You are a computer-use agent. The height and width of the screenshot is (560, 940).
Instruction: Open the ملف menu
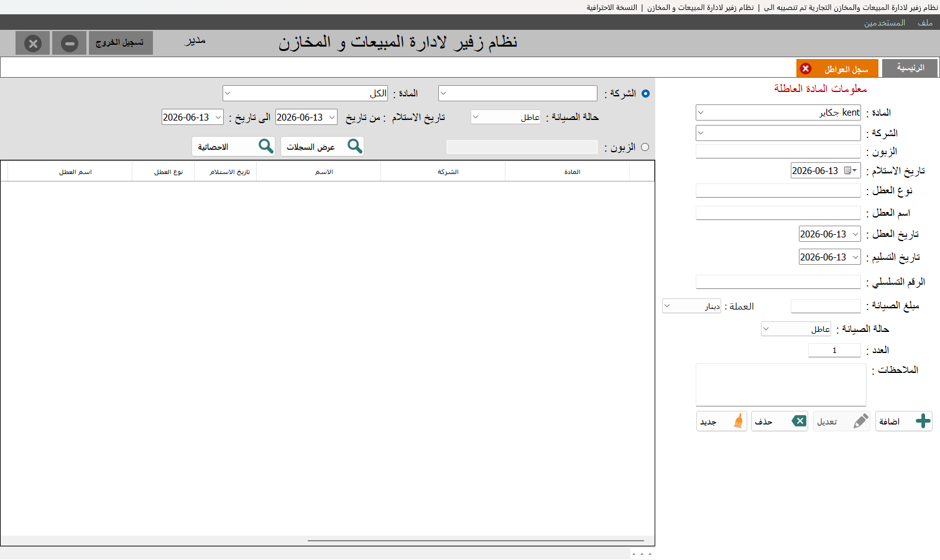tap(925, 22)
